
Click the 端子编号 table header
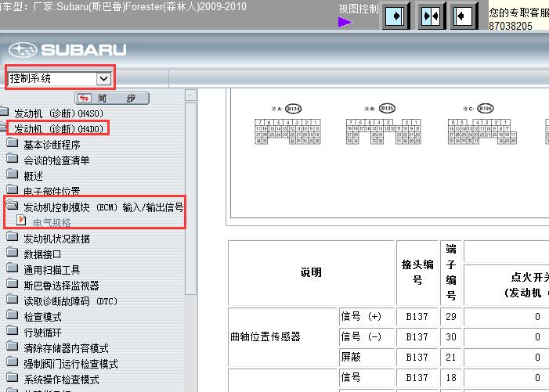(x=451, y=273)
